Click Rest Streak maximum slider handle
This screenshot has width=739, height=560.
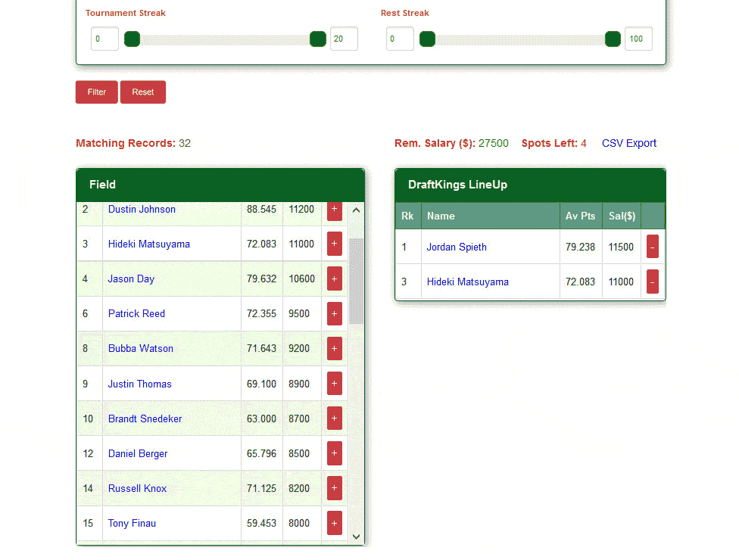coord(613,39)
